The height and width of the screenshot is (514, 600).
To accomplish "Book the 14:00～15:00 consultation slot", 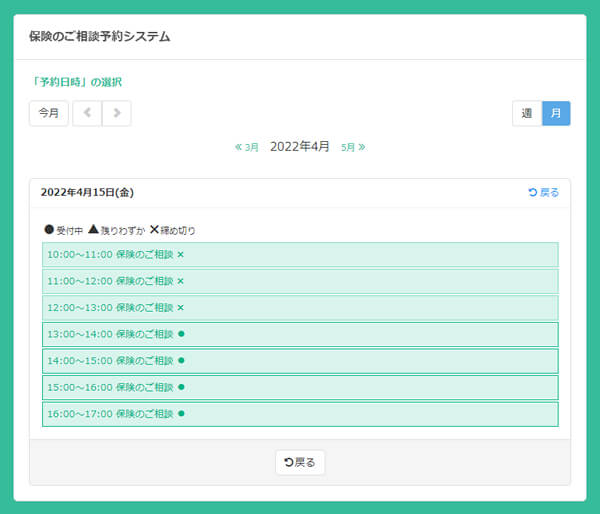I will click(x=300, y=360).
